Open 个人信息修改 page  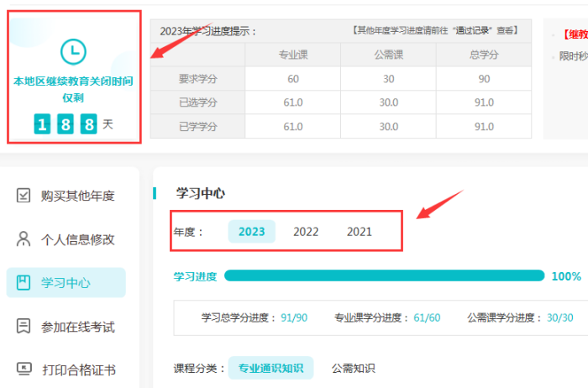[x=77, y=239]
